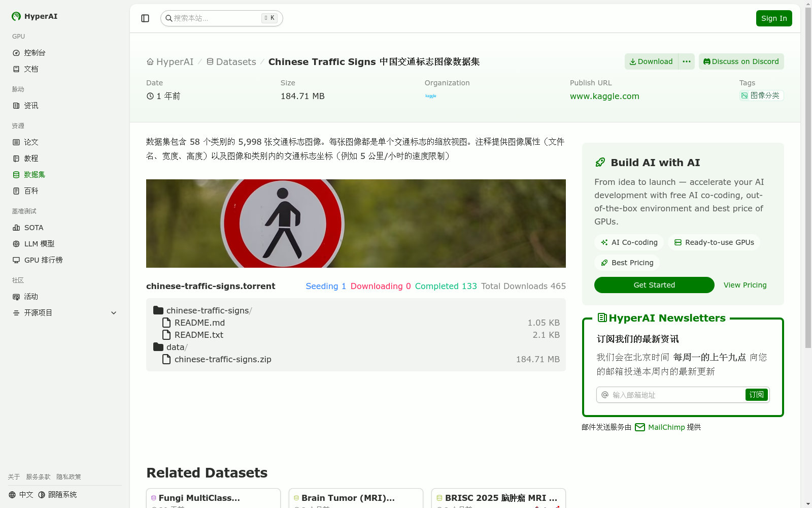Open 论文 papers in sidebar menu

pos(31,142)
